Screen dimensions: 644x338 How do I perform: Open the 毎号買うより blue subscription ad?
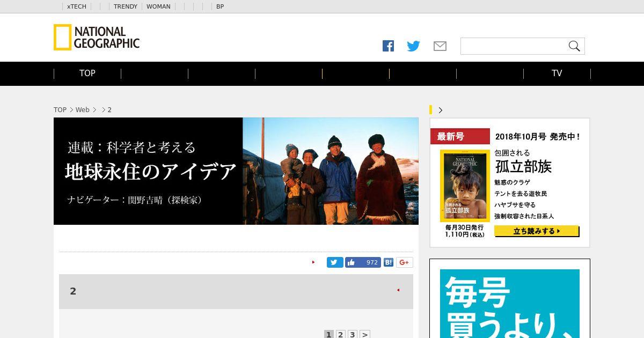click(x=510, y=304)
